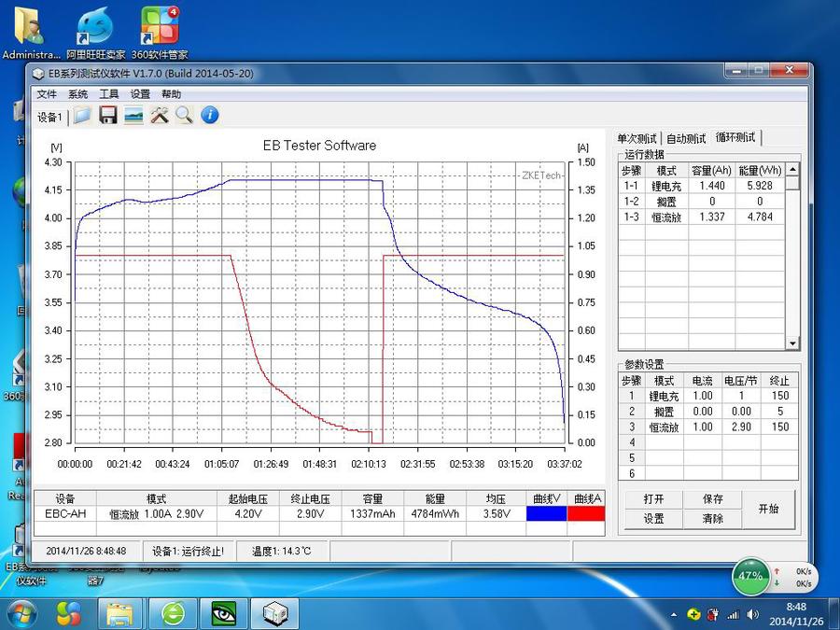Click energy value 4.784 in run data
This screenshot has height=630, width=840.
click(760, 217)
